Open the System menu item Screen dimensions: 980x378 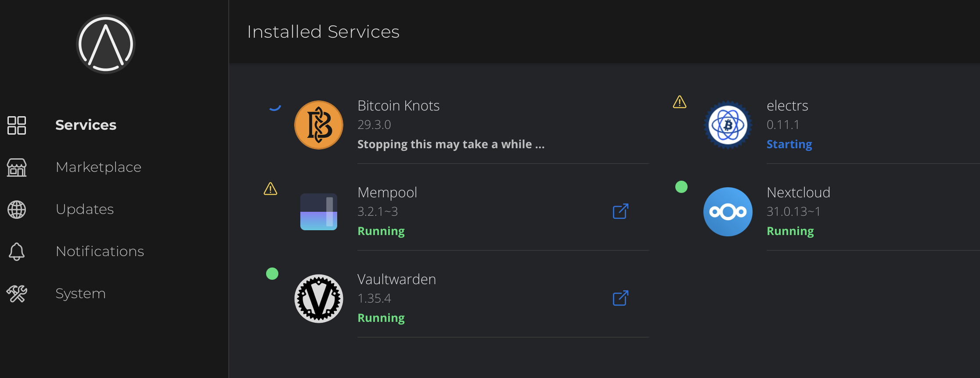coord(81,293)
